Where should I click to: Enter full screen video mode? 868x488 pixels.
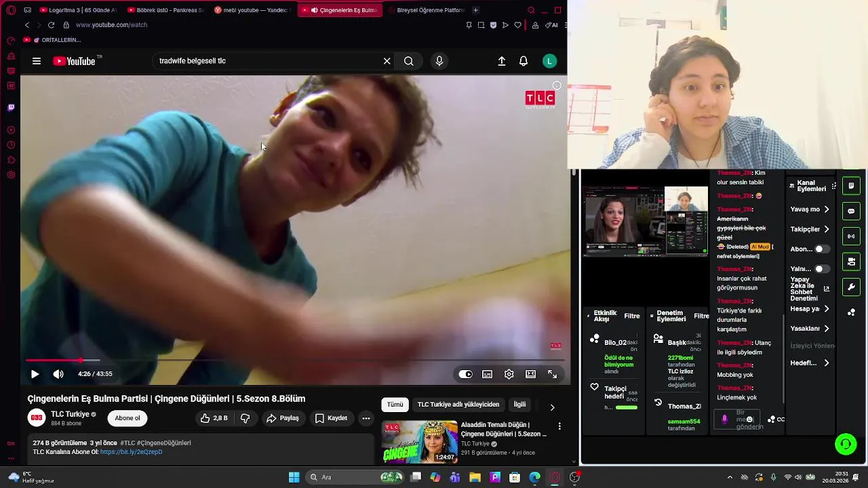[553, 374]
